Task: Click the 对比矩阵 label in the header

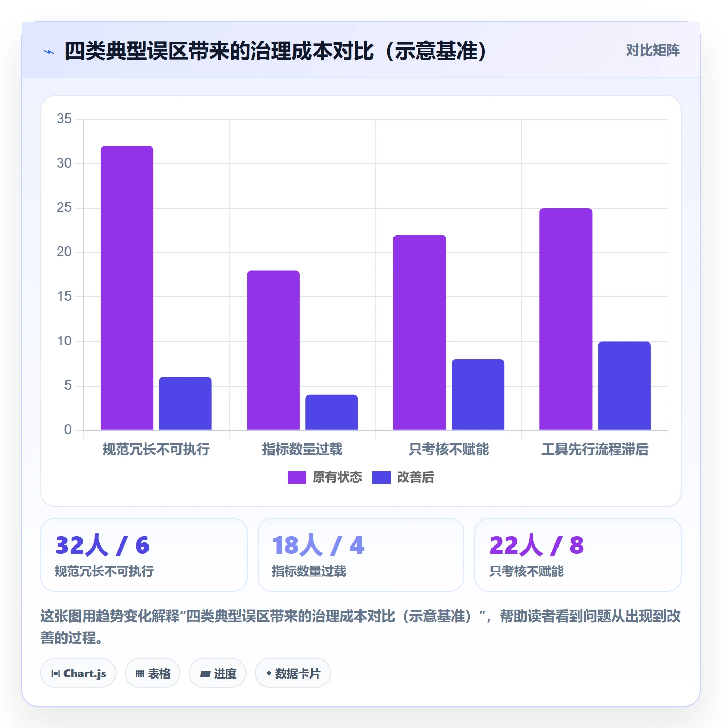Action: [652, 51]
